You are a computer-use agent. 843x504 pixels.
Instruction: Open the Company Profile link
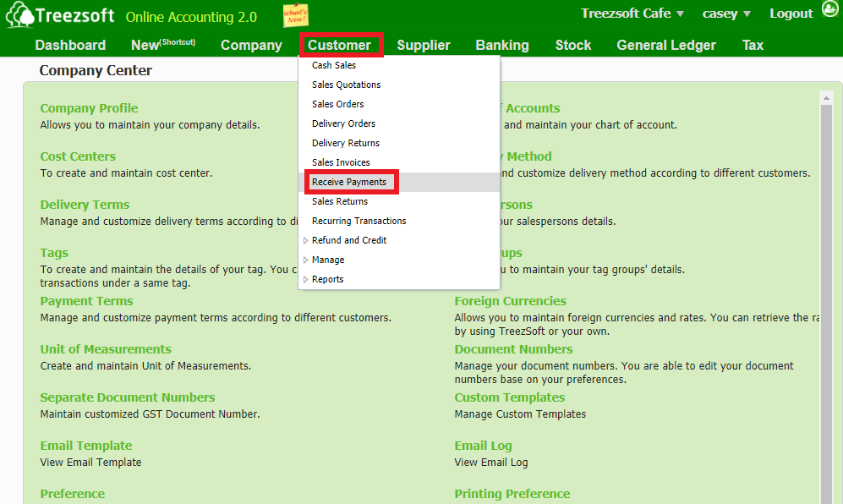pyautogui.click(x=90, y=108)
